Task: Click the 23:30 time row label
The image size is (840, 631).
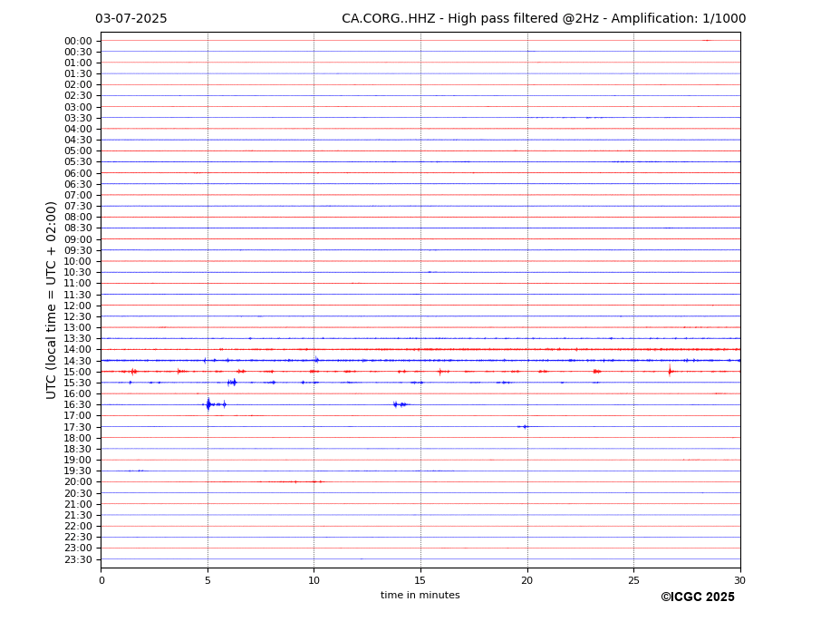Action: (x=78, y=559)
